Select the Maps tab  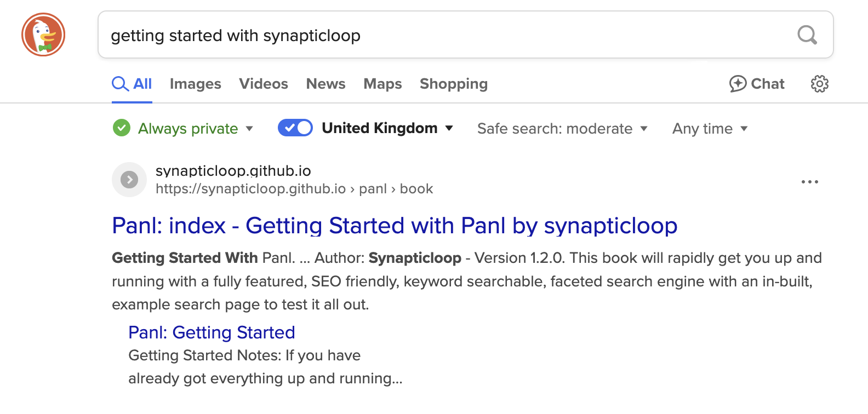pos(382,84)
